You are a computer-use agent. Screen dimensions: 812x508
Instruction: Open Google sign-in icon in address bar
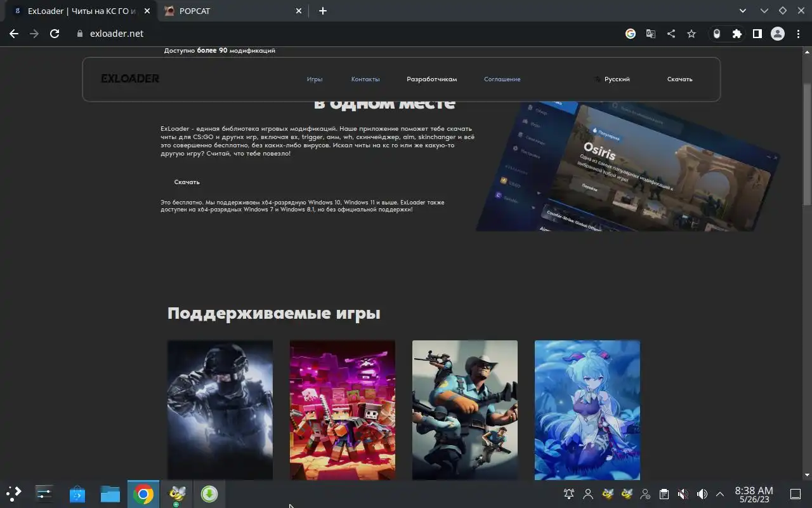(631, 34)
